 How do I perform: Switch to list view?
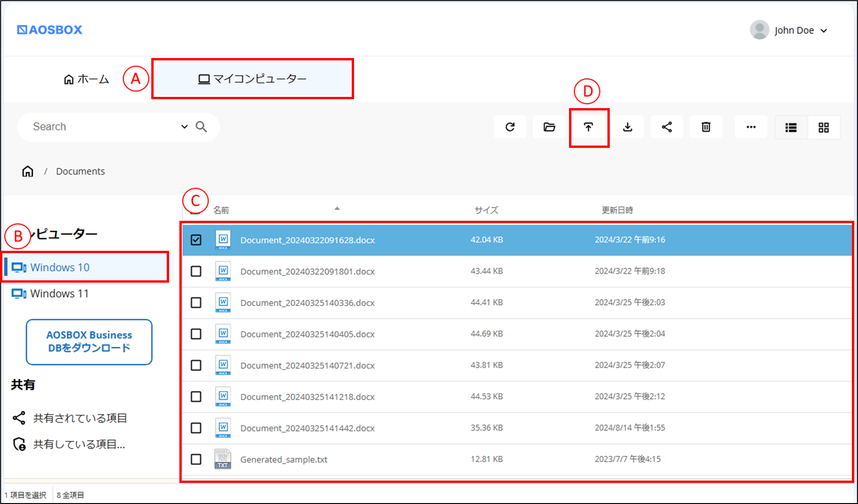click(791, 127)
